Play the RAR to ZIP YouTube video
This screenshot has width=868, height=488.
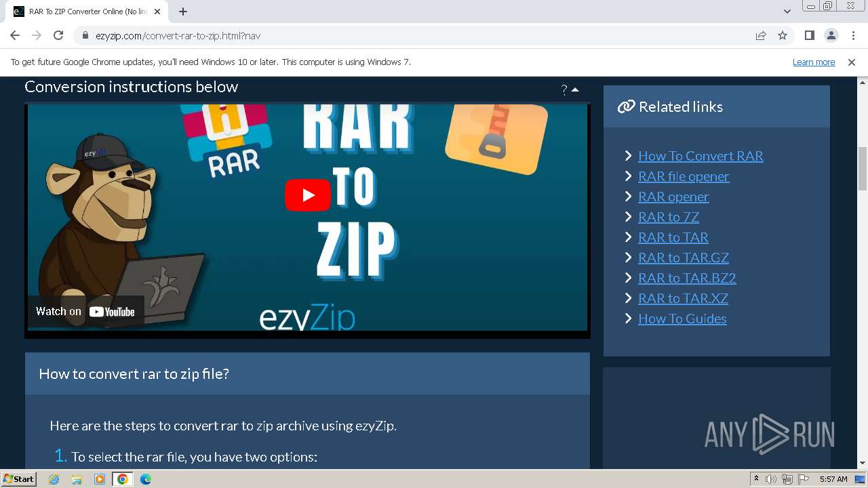click(x=308, y=195)
